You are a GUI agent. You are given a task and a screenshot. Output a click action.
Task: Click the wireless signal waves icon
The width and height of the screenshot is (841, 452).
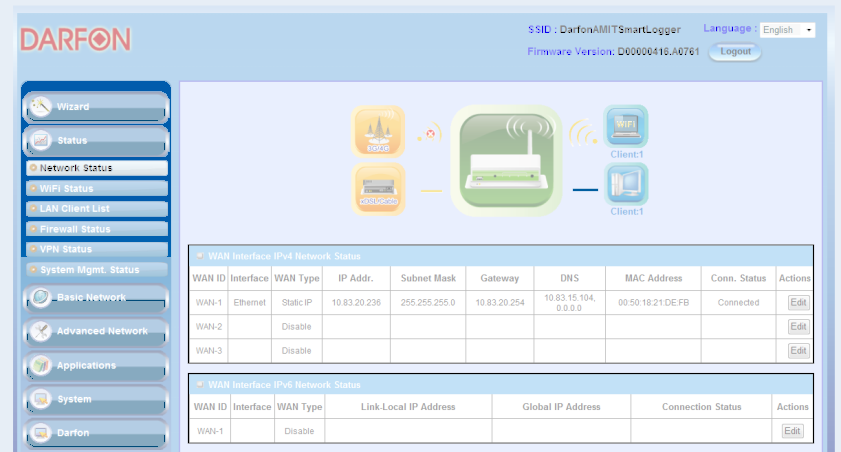[x=583, y=133]
